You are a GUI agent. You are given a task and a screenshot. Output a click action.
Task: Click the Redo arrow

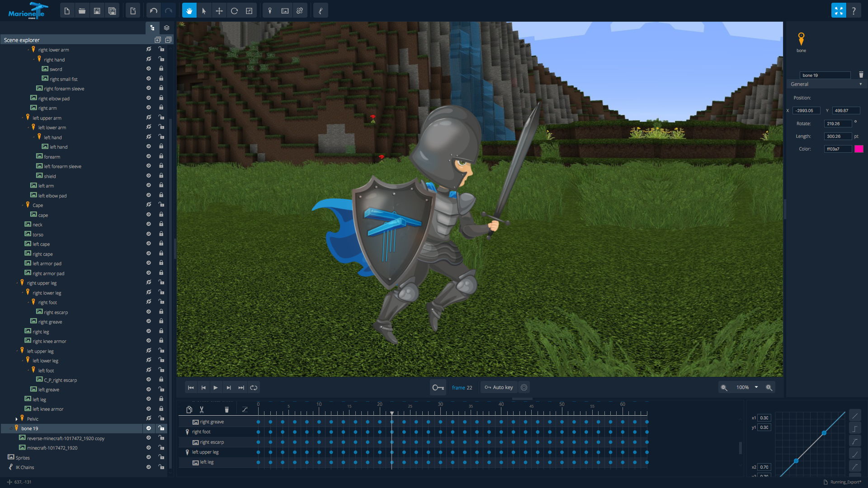point(169,11)
